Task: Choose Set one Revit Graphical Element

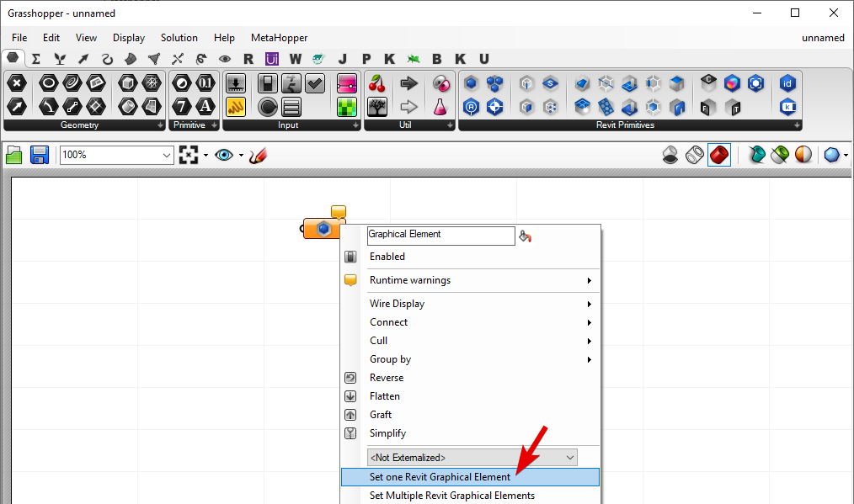Action: coord(440,477)
